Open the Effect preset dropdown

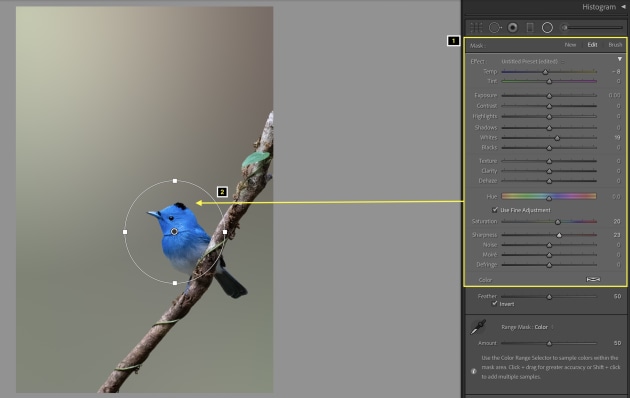point(532,61)
